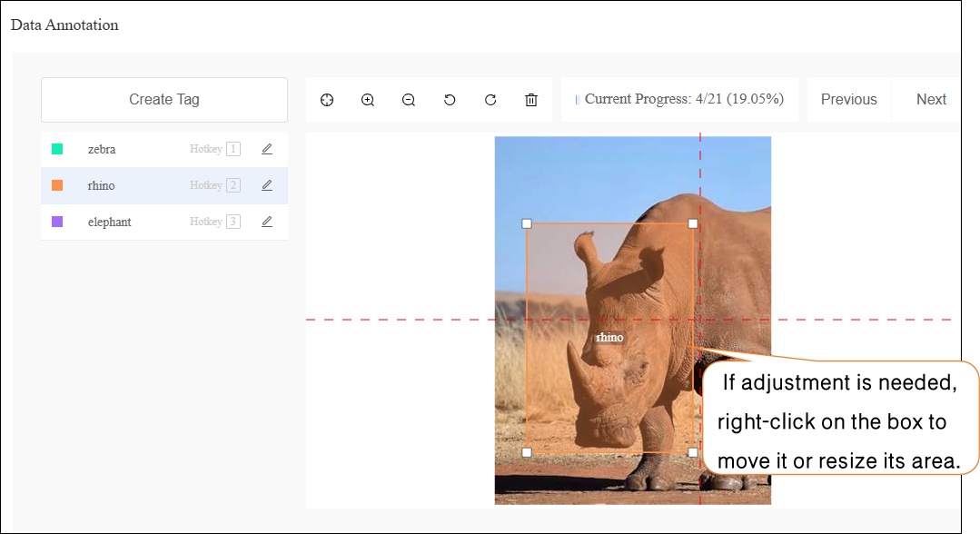Click the orange rhino color swatch
Screen dimensions: 980x534
click(x=57, y=185)
